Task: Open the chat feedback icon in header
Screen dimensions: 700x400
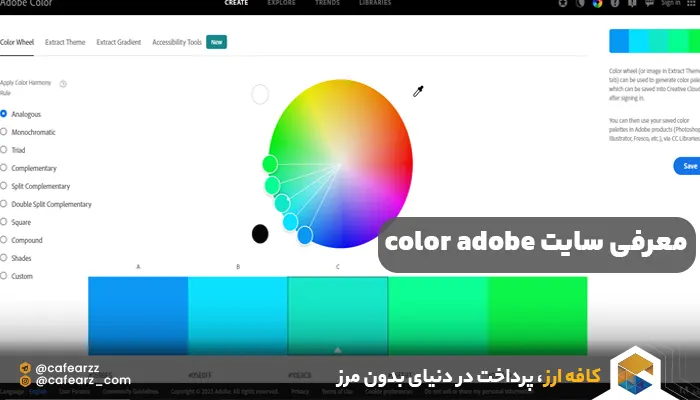Action: 650,4
